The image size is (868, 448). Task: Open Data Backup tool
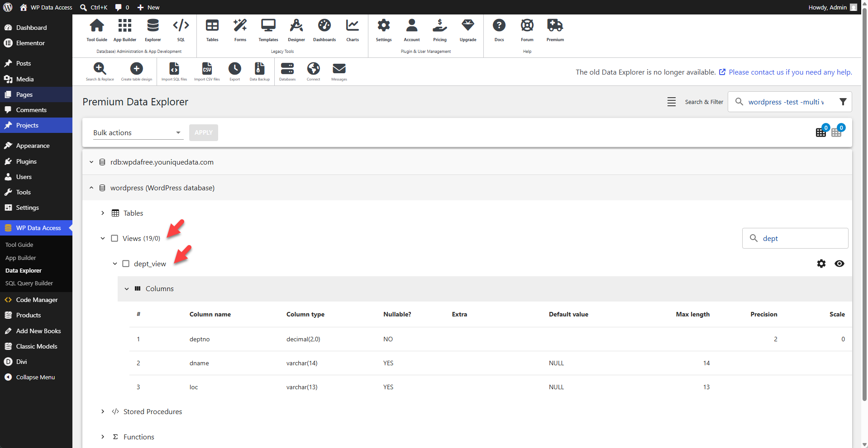click(260, 71)
